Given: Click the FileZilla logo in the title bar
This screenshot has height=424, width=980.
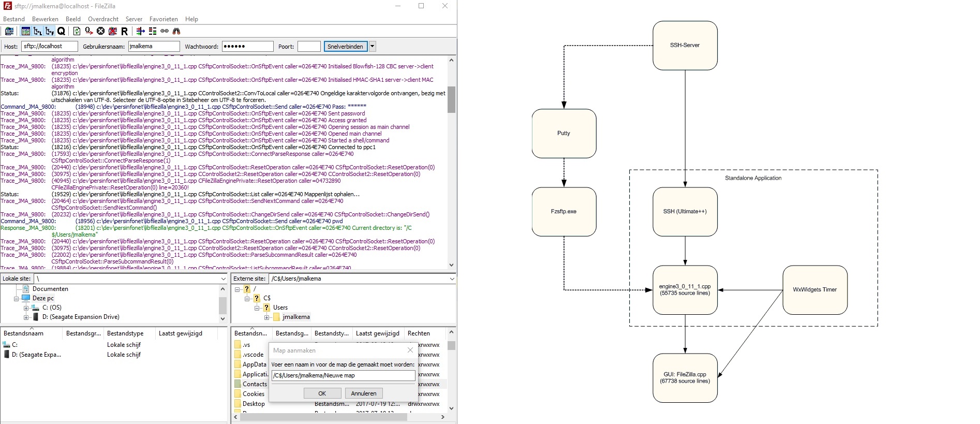Looking at the screenshot, I should [7, 6].
